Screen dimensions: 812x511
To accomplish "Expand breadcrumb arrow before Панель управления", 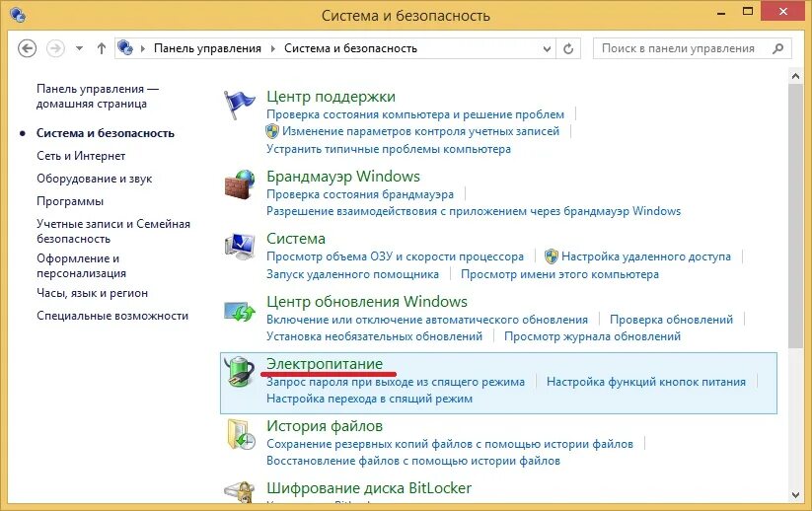I will pyautogui.click(x=143, y=48).
